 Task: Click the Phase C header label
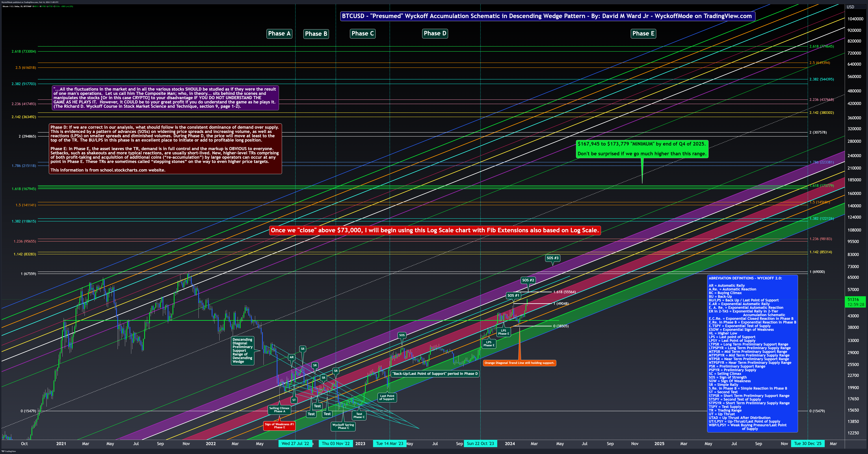coord(362,33)
